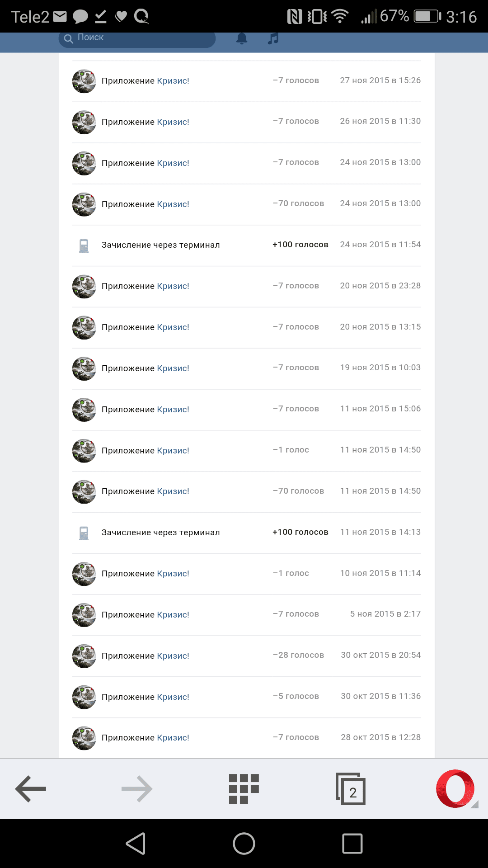This screenshot has width=488, height=868.
Task: Tap app thumbnail for 30 окт 20:54 entry
Action: coord(84,656)
